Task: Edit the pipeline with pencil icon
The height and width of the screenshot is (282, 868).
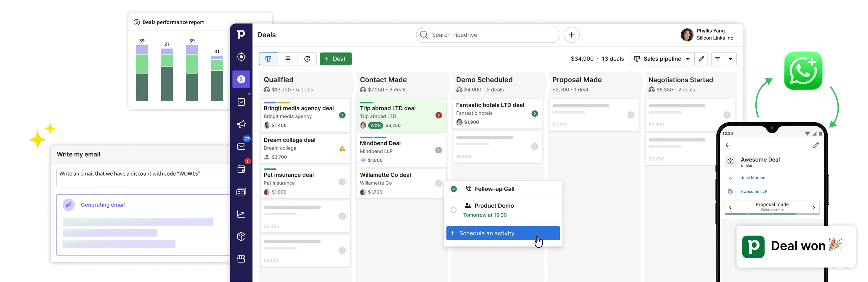Action: pos(701,59)
